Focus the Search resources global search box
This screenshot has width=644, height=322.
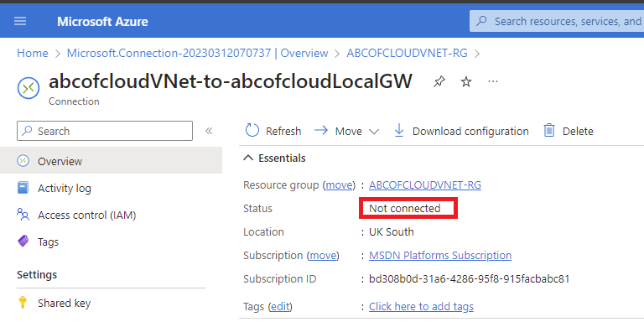pyautogui.click(x=557, y=21)
